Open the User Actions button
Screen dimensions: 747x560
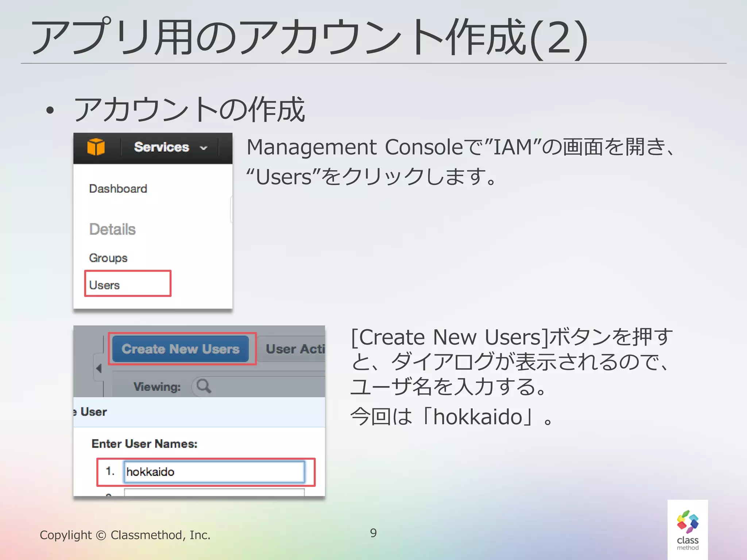pyautogui.click(x=295, y=349)
